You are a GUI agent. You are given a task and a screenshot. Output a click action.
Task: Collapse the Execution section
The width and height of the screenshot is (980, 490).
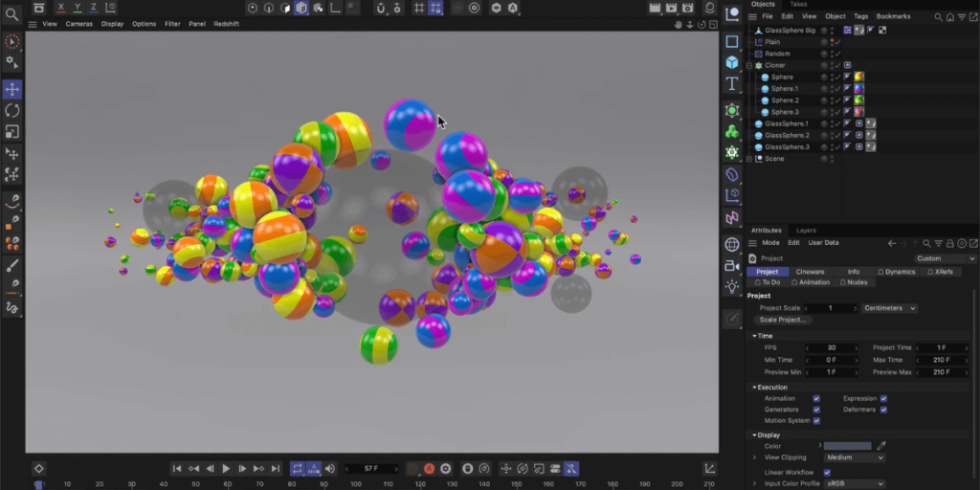[754, 388]
